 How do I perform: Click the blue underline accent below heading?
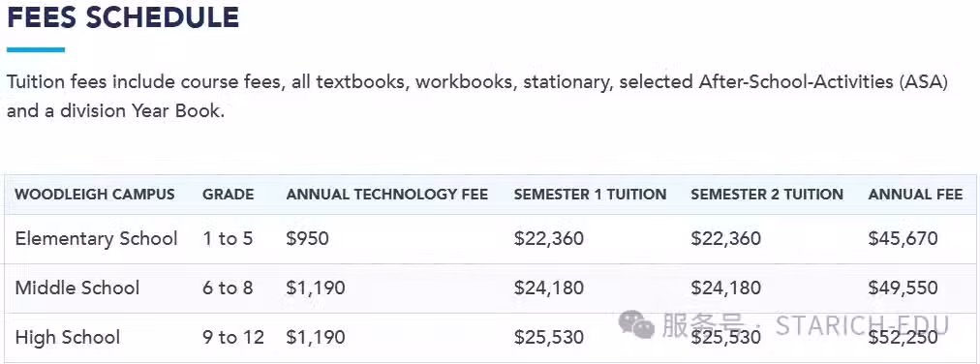36,49
